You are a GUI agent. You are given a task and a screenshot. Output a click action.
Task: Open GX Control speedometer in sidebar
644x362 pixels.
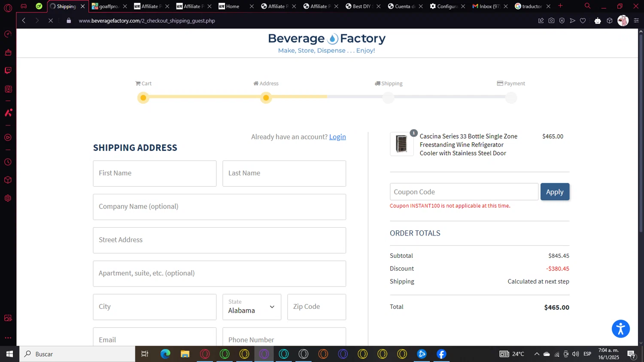click(x=8, y=34)
